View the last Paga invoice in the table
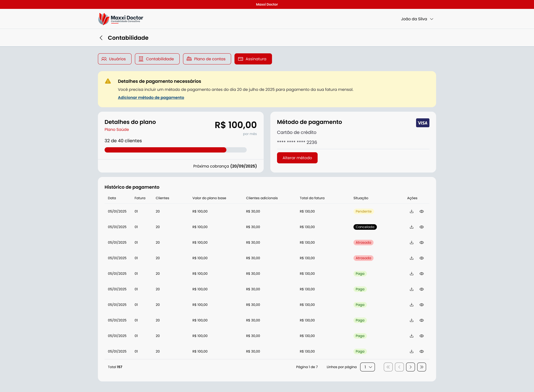Viewport: 534px width, 392px height. [x=422, y=351]
